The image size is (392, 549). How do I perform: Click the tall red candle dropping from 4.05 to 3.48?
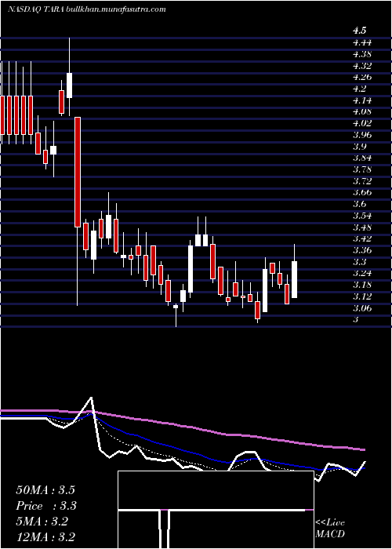[x=78, y=172]
